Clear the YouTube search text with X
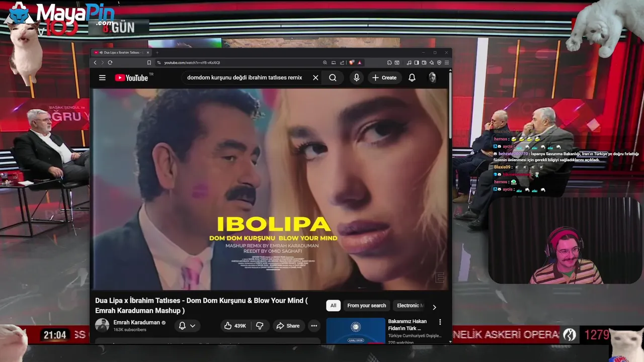644x362 pixels. pos(315,77)
